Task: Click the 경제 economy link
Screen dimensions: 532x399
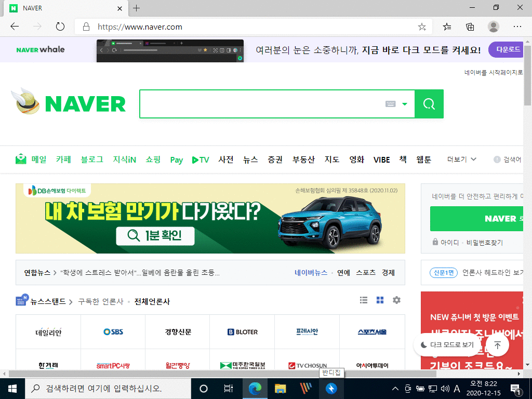Action: coord(388,273)
